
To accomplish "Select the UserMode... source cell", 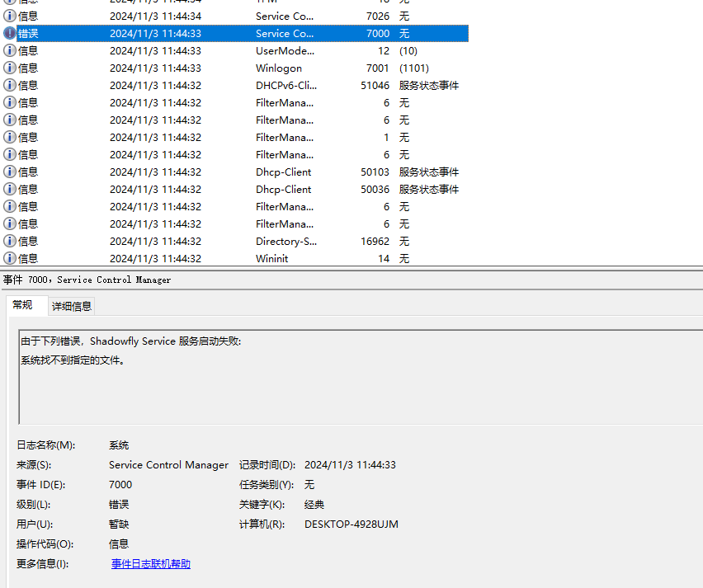I will pyautogui.click(x=285, y=50).
